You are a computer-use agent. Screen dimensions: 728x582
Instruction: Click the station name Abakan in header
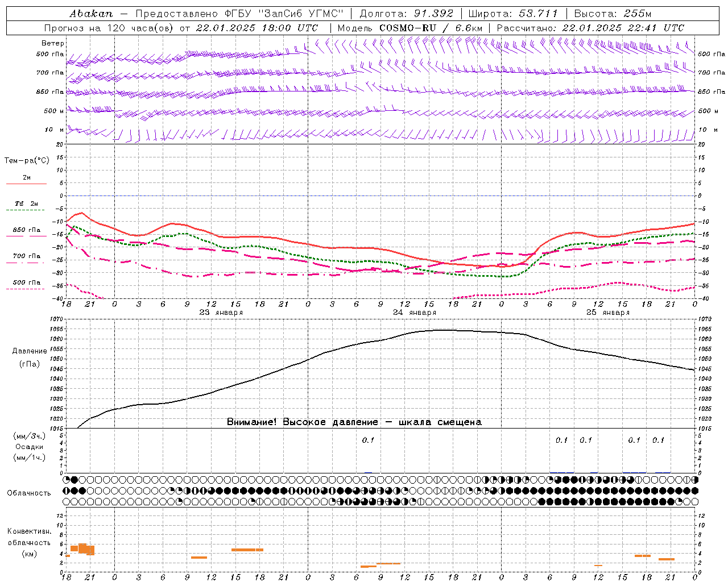pos(91,14)
